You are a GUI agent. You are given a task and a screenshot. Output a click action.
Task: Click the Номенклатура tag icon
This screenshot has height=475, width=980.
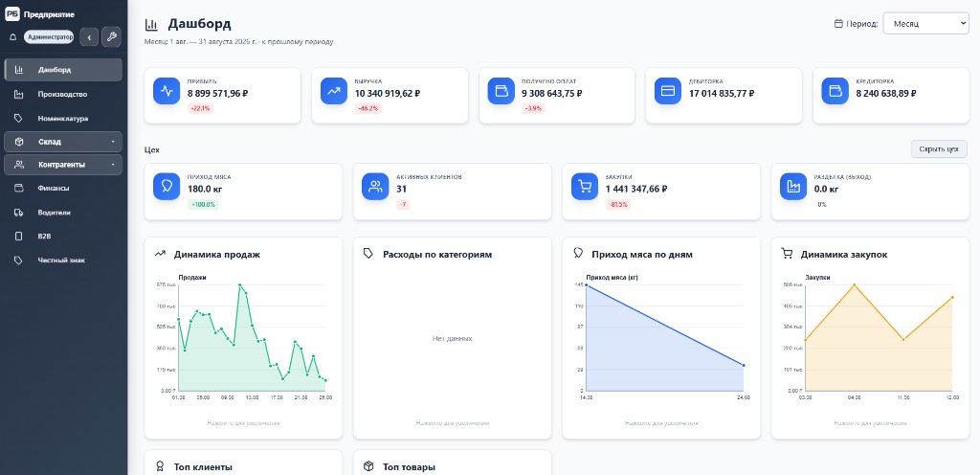tap(19, 118)
